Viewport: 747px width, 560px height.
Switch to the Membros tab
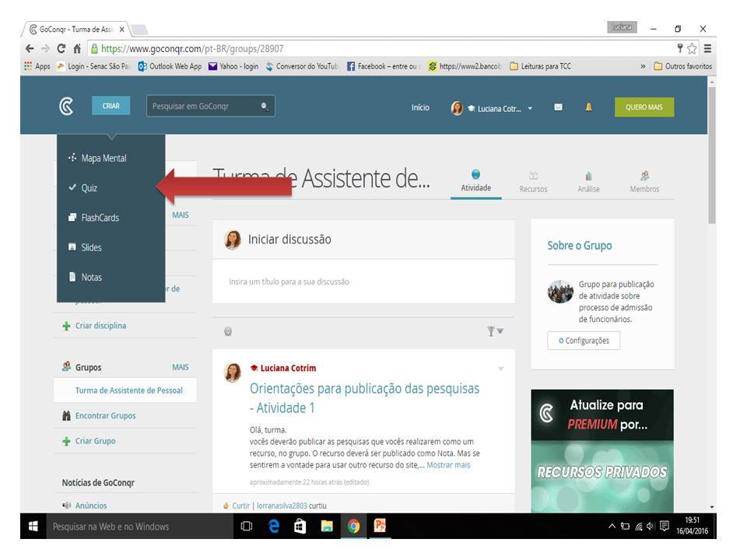pos(644,182)
